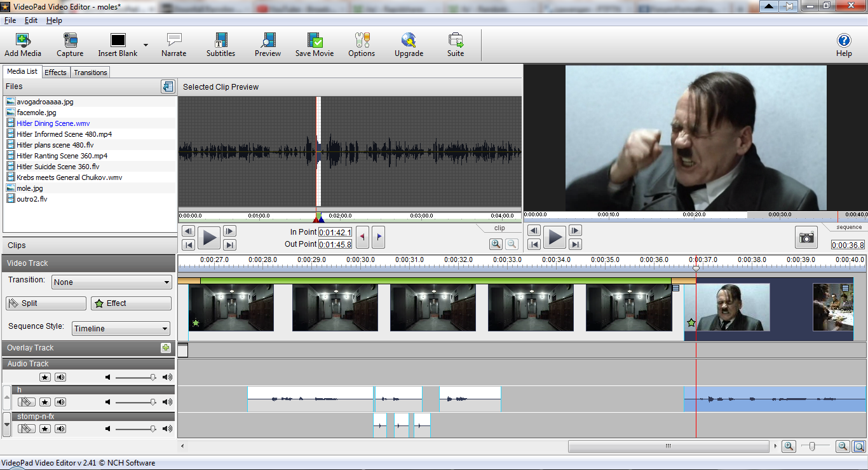Set the red in-point flag marker
868x470 pixels.
point(362,237)
